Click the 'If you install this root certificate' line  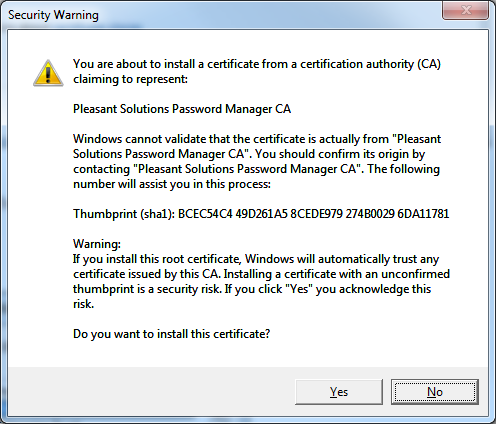point(256,259)
